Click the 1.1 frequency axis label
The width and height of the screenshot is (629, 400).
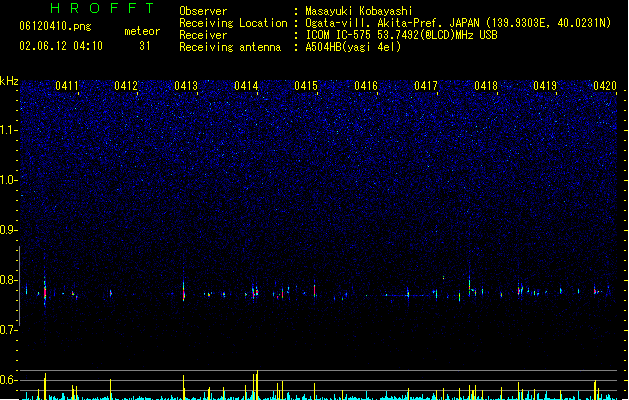[x=8, y=130]
